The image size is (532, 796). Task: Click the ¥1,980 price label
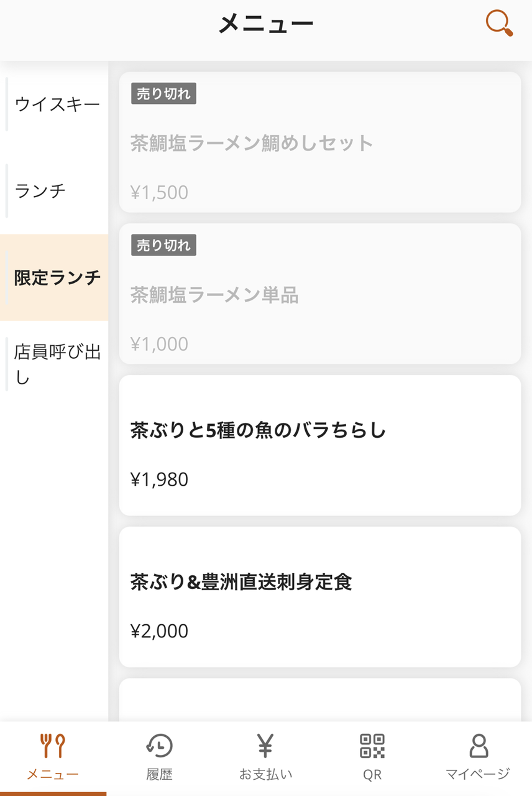[159, 479]
